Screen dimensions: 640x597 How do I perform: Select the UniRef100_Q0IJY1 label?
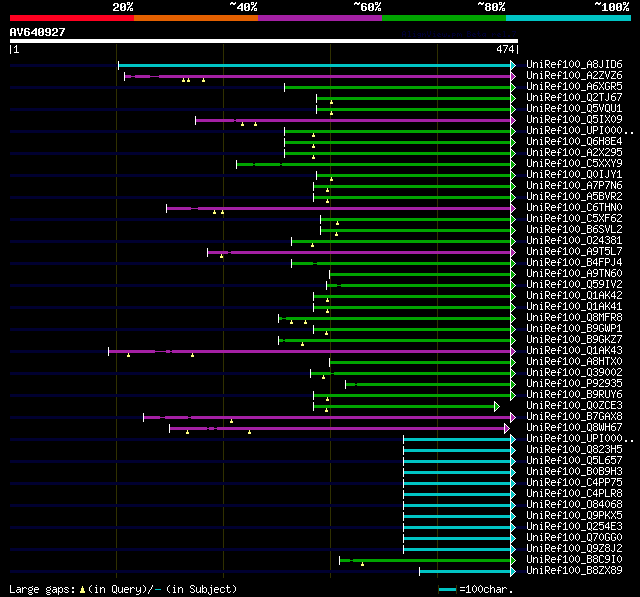[x=574, y=175]
